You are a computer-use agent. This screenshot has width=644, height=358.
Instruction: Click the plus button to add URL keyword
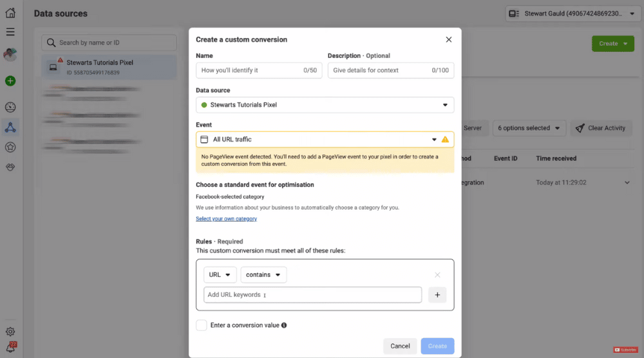point(437,295)
